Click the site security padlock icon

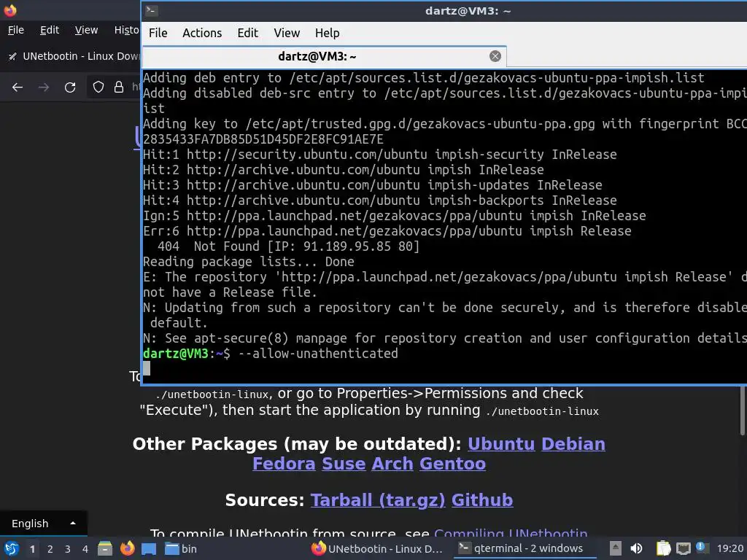click(119, 87)
